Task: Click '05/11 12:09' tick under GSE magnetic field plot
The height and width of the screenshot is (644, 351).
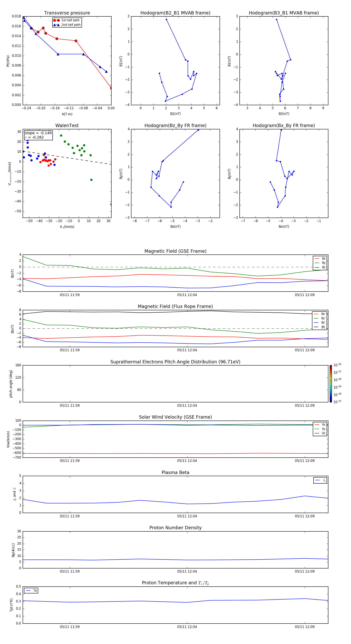Action: pos(305,295)
